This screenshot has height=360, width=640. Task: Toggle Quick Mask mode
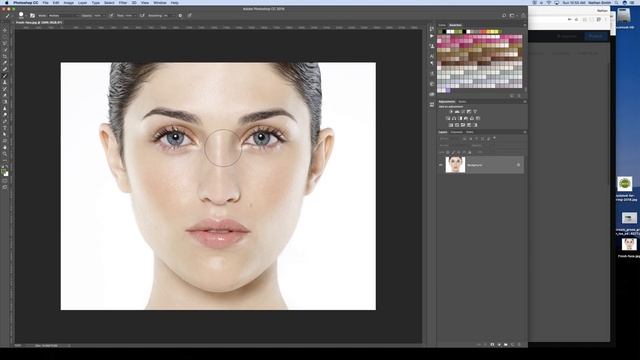pos(5,180)
